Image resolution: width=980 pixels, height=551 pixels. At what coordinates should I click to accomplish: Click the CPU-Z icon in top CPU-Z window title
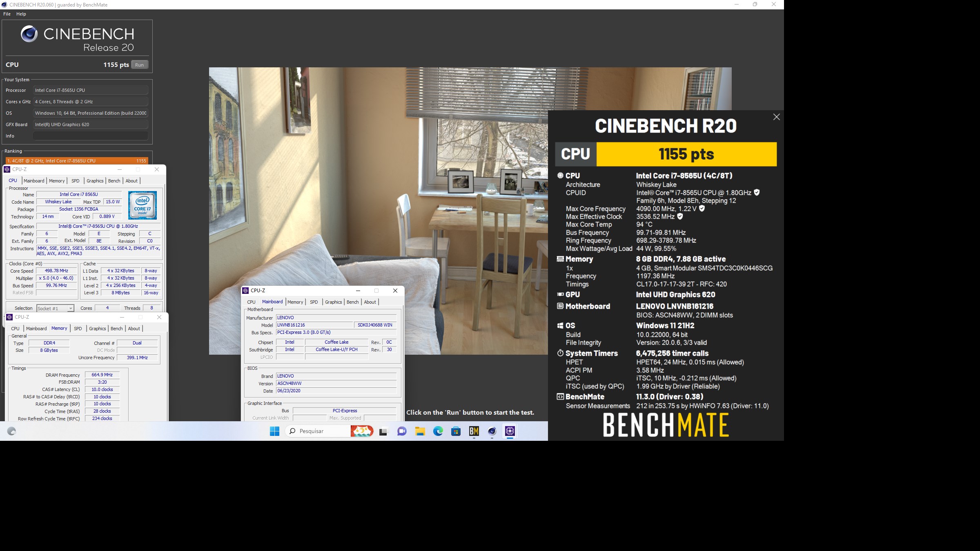pos(7,169)
